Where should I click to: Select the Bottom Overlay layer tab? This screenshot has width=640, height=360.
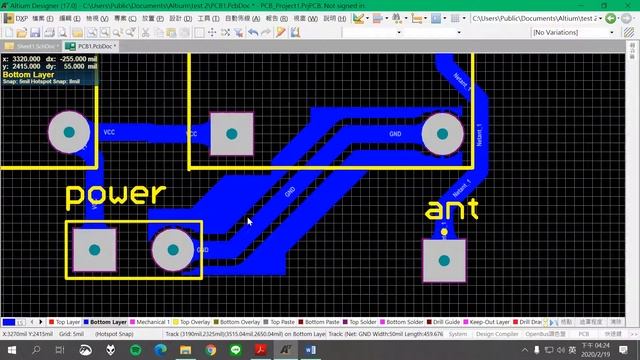click(237, 322)
